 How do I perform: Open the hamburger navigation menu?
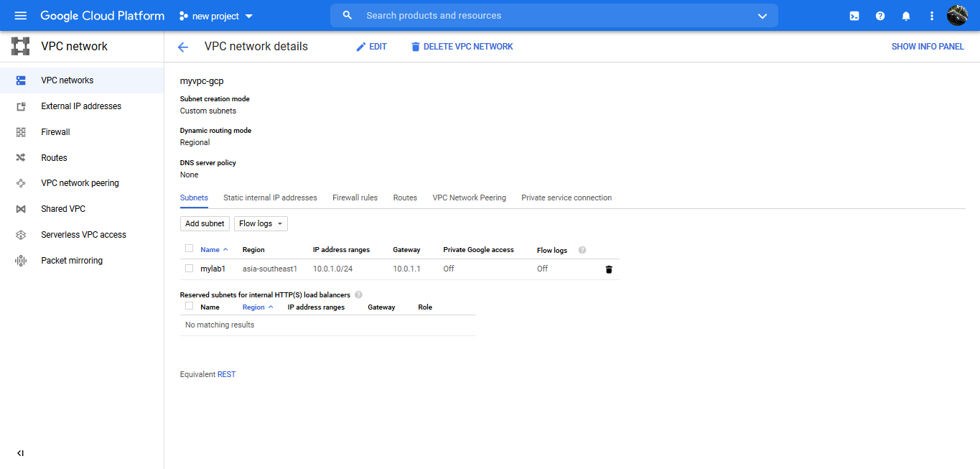tap(20, 16)
